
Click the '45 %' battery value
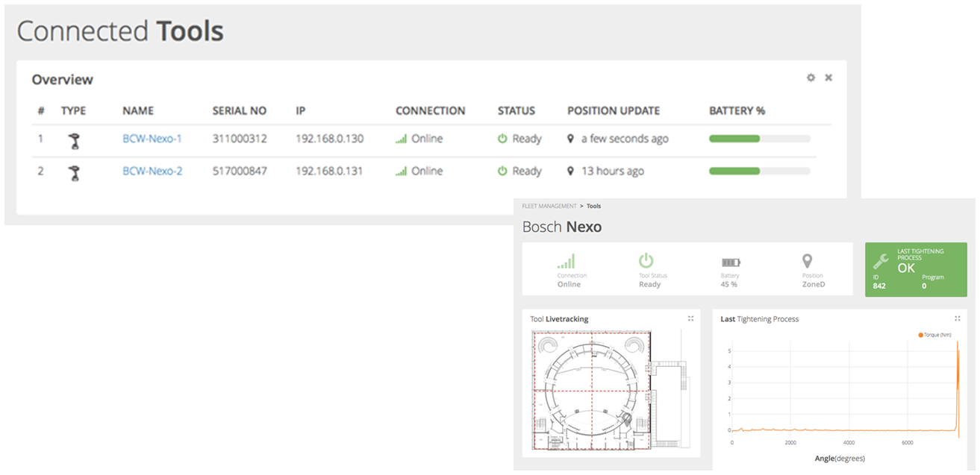click(x=729, y=284)
